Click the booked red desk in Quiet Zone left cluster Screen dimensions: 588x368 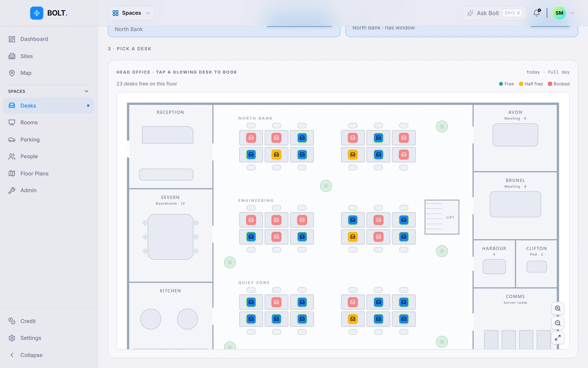276,302
